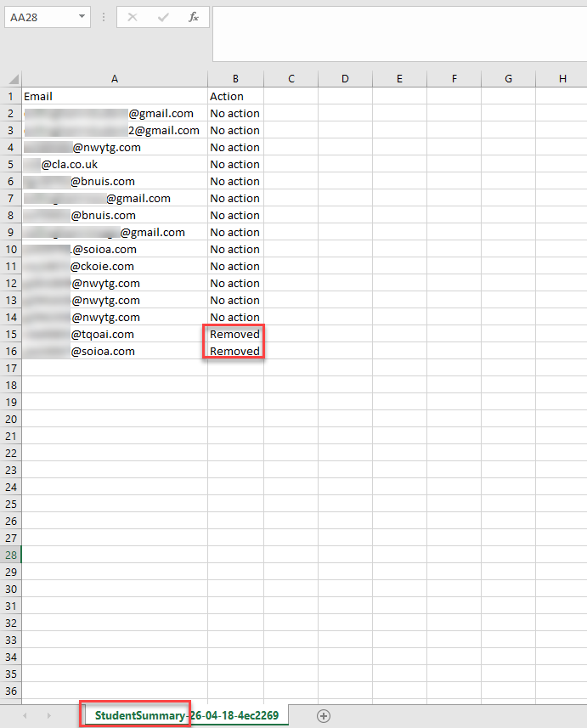Click the Enter checkmark icon in formula bar
The image size is (587, 728).
click(163, 17)
